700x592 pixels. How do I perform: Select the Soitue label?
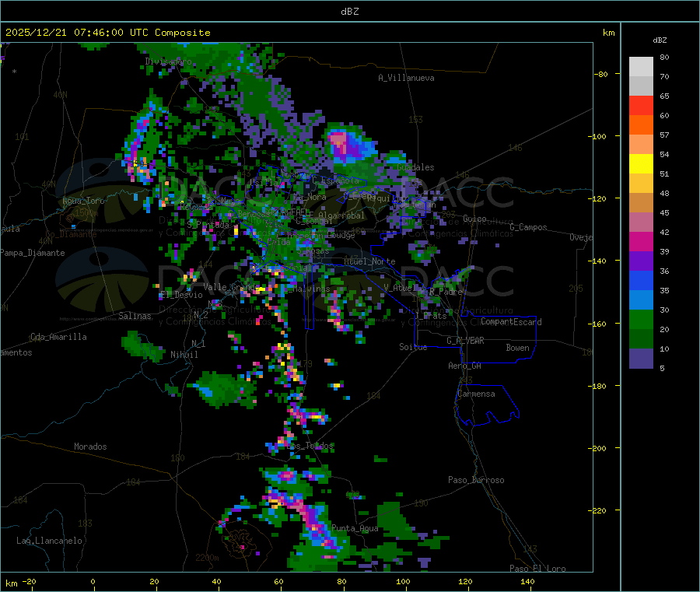[x=413, y=347]
